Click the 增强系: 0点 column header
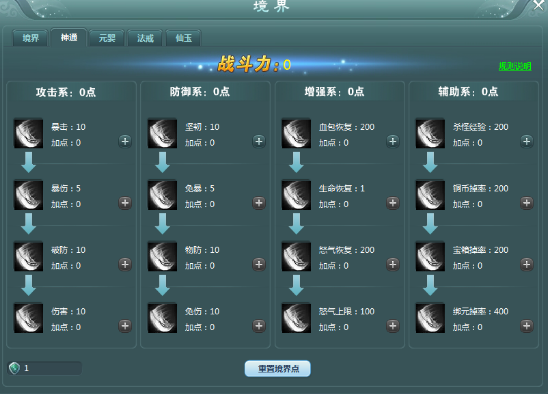 (x=334, y=92)
